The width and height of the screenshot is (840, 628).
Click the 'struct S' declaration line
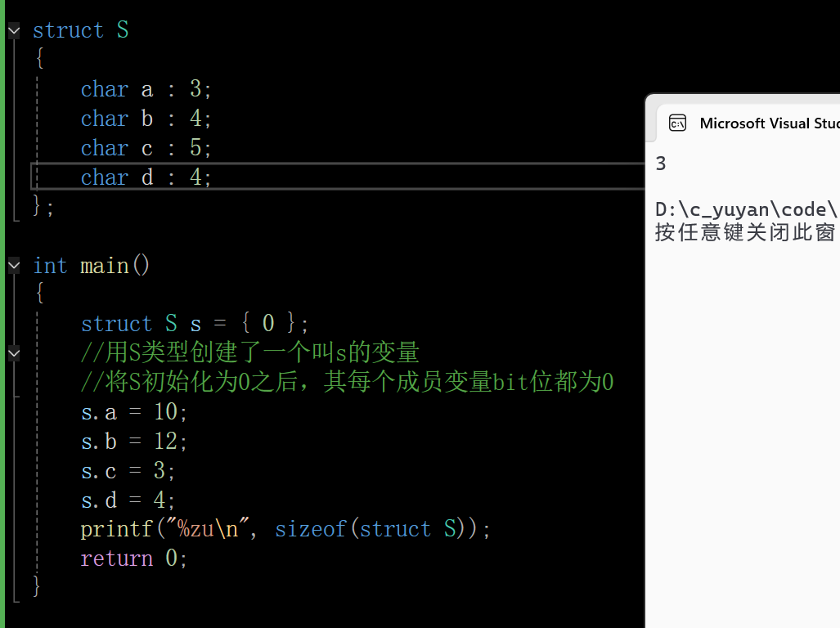(81, 30)
